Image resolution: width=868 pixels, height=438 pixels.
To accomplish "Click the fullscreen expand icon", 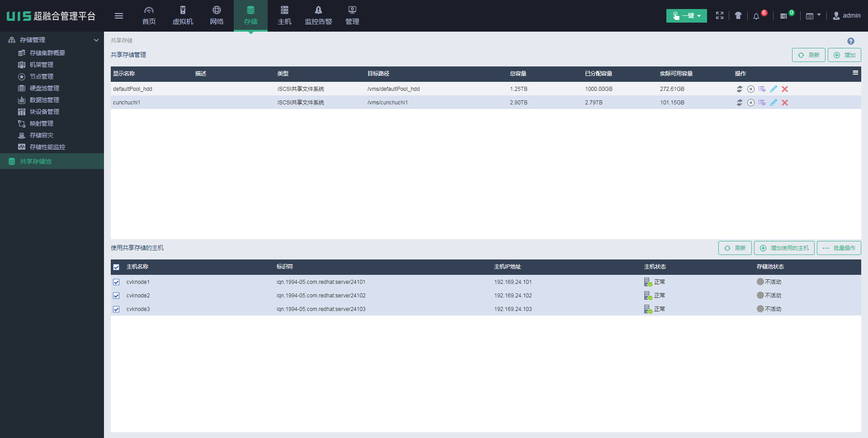I will pos(720,16).
